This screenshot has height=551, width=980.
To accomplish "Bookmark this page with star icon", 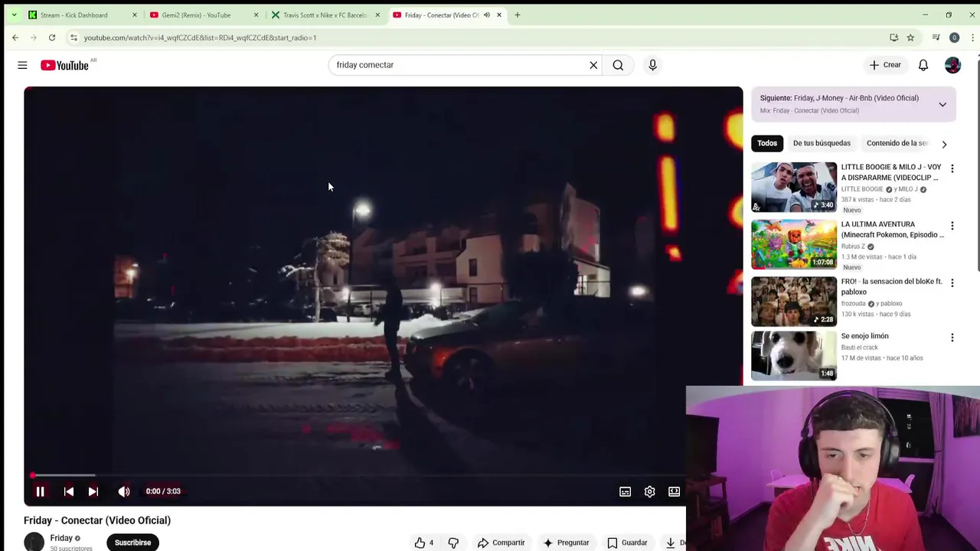I will (910, 37).
